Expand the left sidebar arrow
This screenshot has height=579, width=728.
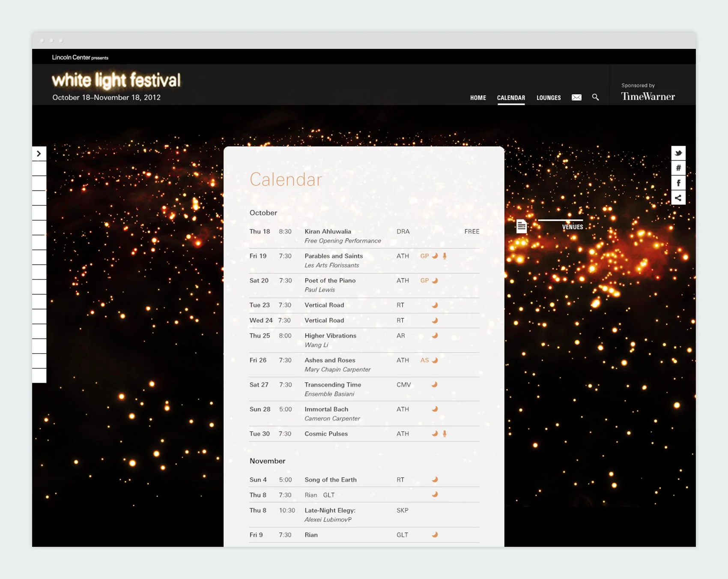pyautogui.click(x=39, y=153)
